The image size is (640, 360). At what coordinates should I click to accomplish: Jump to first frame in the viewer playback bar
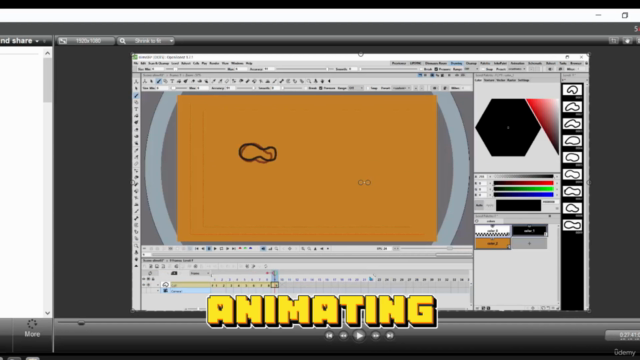point(197,249)
